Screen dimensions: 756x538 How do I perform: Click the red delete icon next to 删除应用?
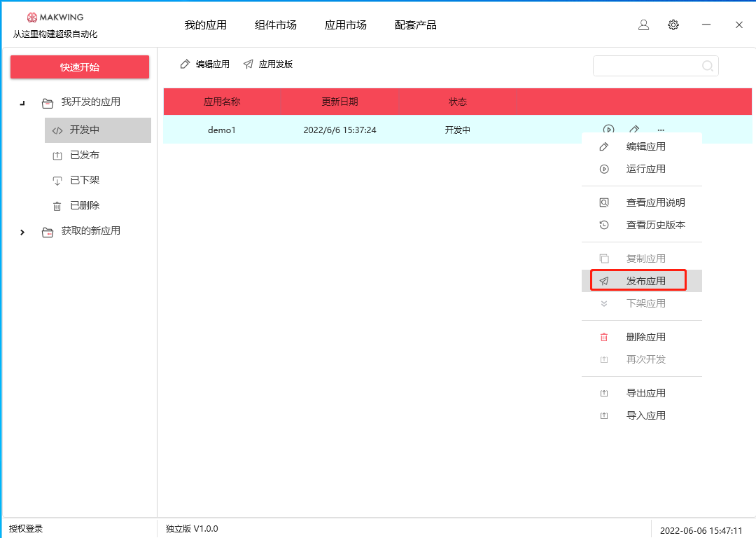(x=603, y=337)
